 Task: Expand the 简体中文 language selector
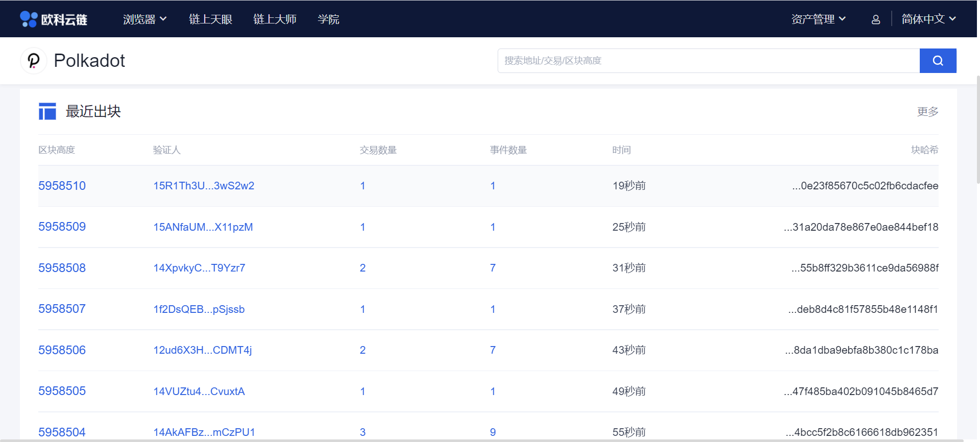(x=928, y=19)
